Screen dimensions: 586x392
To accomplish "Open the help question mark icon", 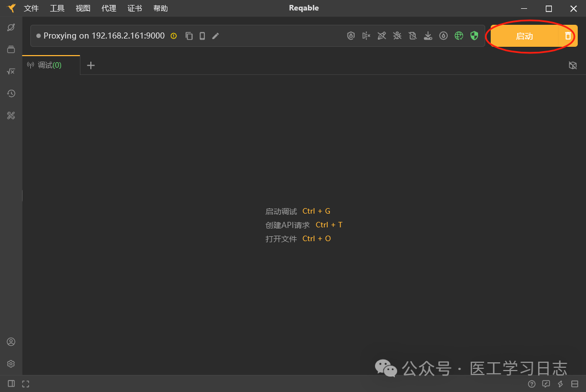I will pyautogui.click(x=531, y=384).
